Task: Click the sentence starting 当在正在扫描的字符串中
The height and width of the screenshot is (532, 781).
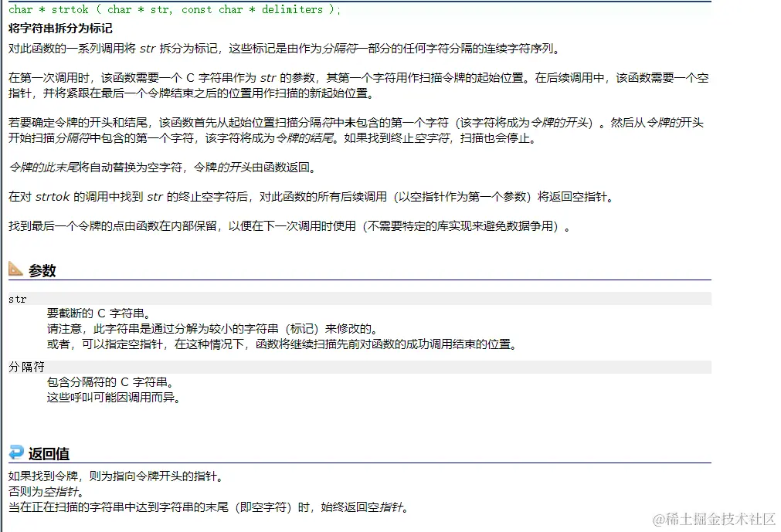Action: (209, 507)
